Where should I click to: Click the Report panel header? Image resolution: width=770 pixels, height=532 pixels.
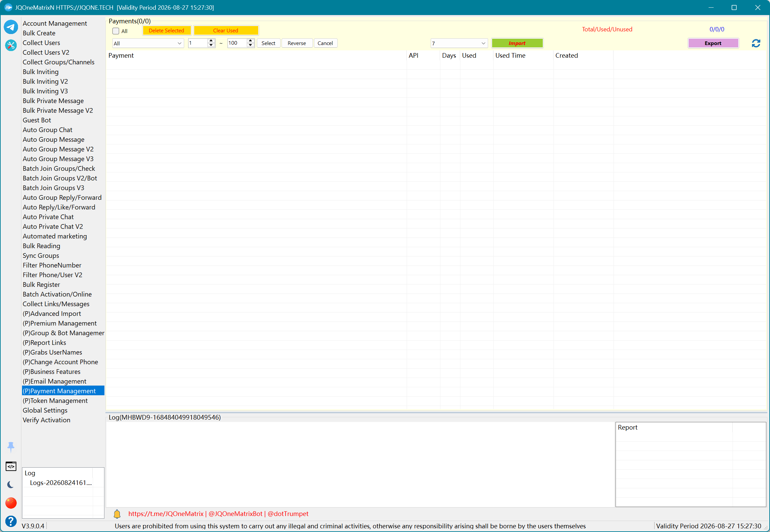point(674,427)
